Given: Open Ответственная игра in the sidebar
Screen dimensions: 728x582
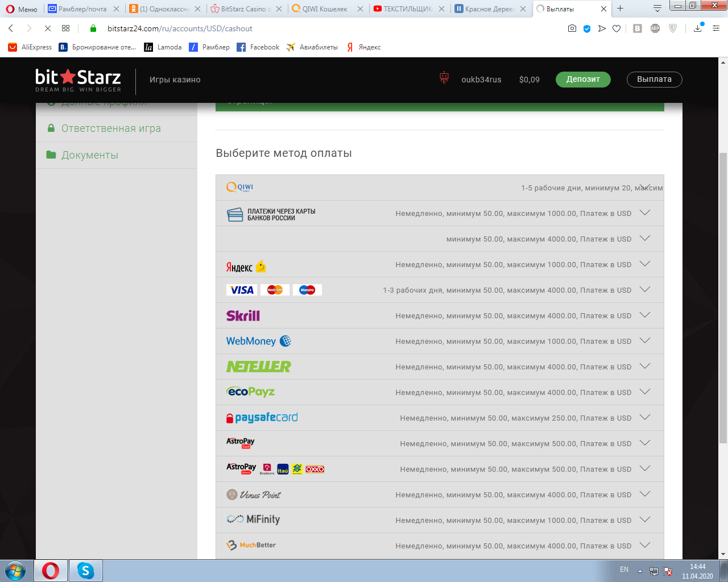Looking at the screenshot, I should [111, 128].
